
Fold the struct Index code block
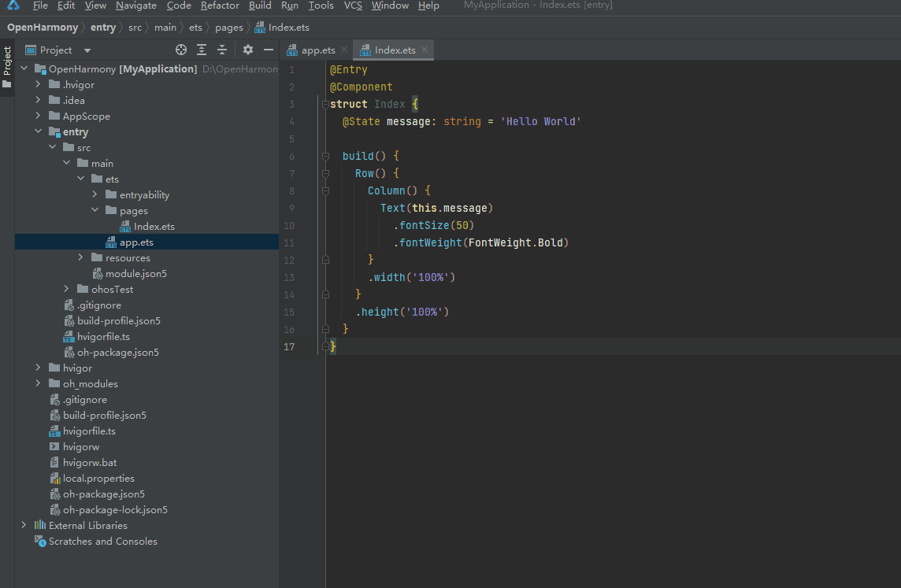tap(324, 104)
